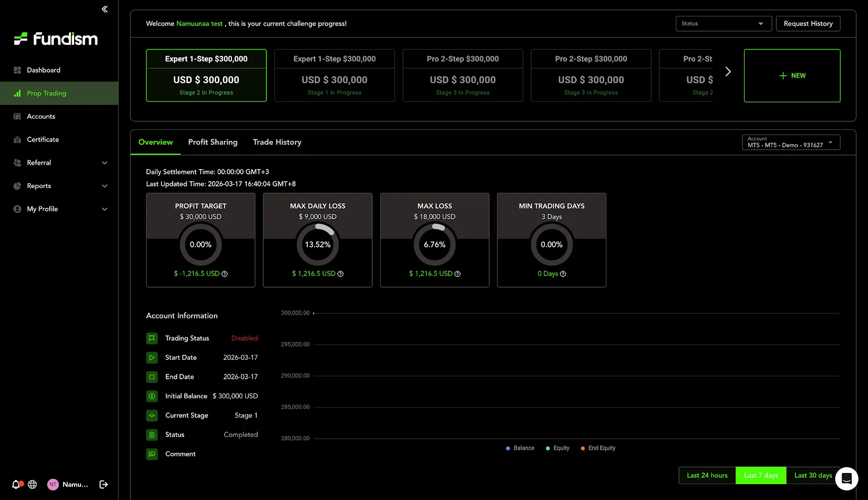Open notifications bell icon

pyautogui.click(x=16, y=484)
